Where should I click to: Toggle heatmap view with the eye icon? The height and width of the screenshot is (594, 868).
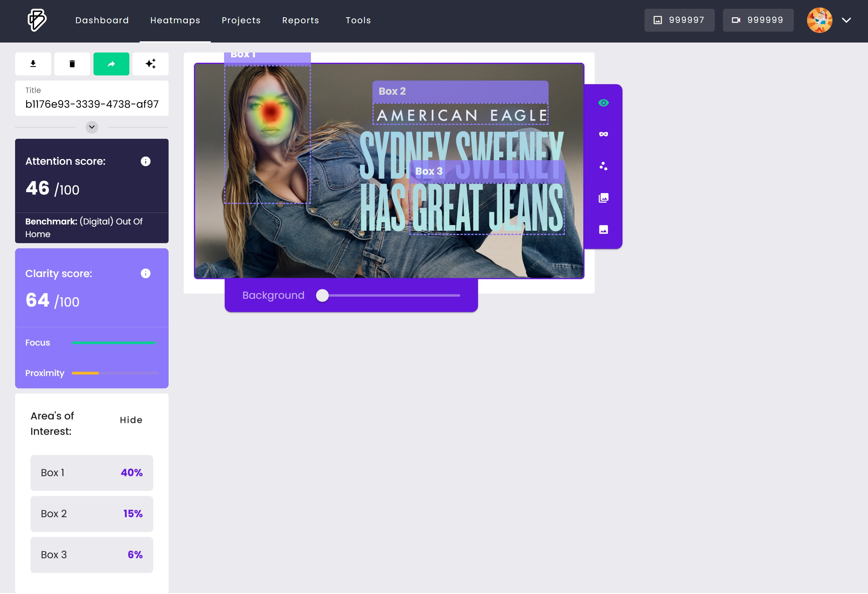[x=603, y=103]
